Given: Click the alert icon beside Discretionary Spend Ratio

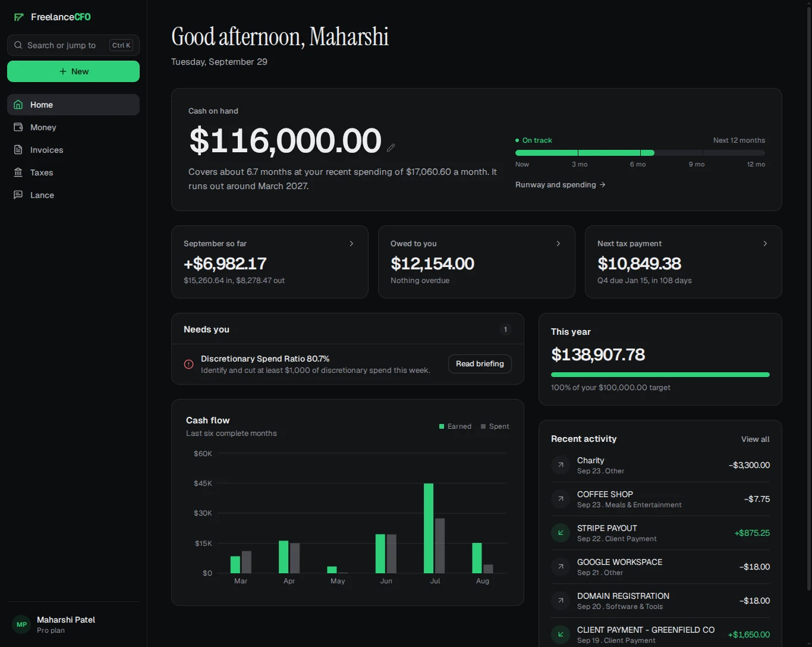Looking at the screenshot, I should tap(188, 365).
